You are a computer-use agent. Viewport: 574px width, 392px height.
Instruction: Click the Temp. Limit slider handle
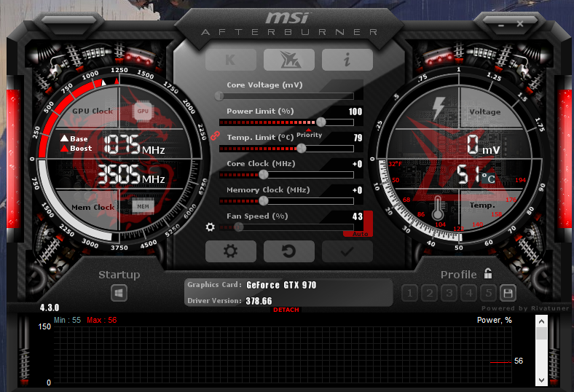[302, 148]
